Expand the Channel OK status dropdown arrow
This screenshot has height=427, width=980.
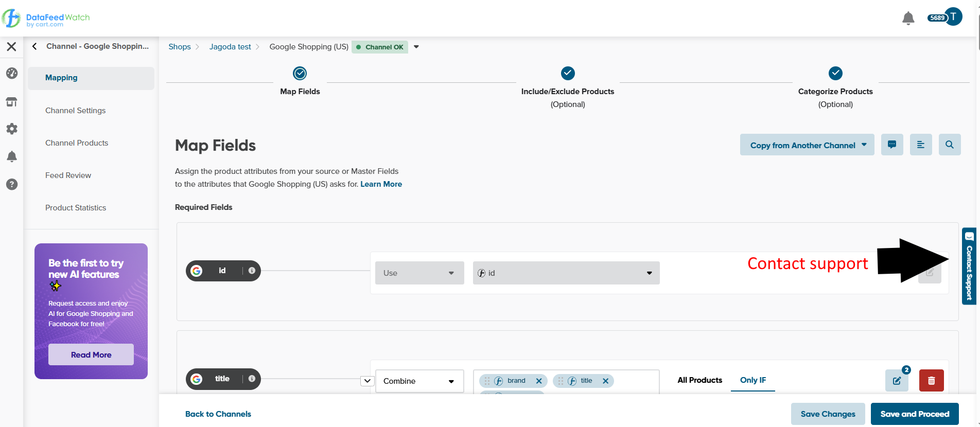(x=416, y=47)
